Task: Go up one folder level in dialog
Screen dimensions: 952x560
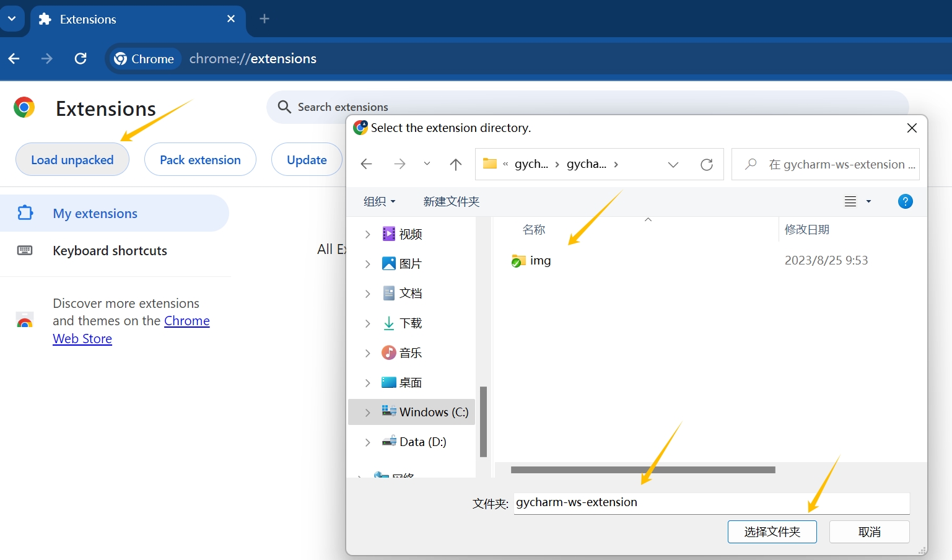Action: (x=456, y=164)
